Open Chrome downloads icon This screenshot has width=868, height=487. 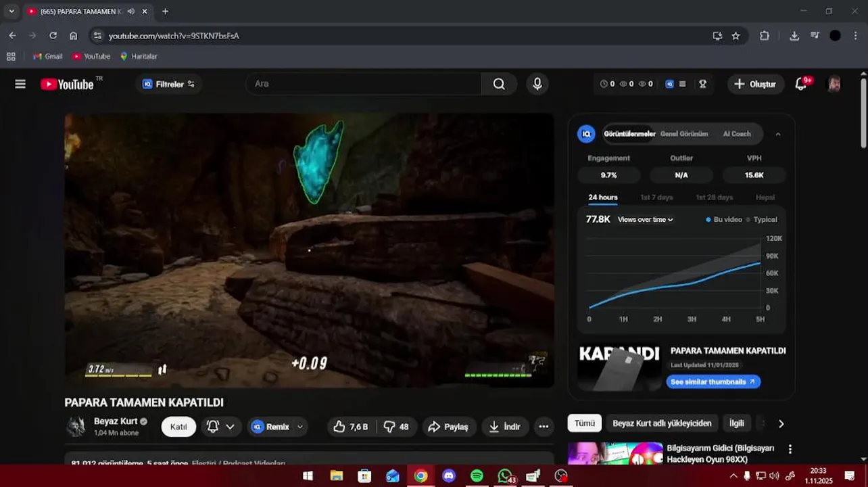point(794,36)
